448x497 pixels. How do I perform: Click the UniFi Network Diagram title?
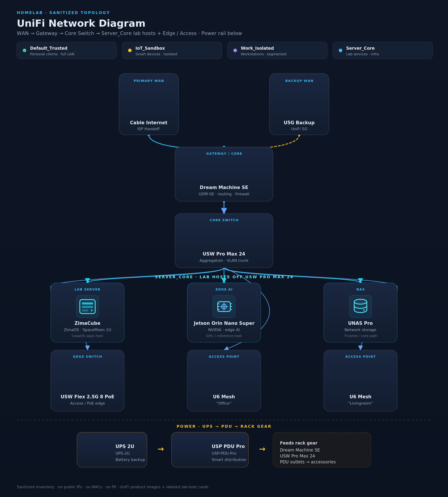81,23
